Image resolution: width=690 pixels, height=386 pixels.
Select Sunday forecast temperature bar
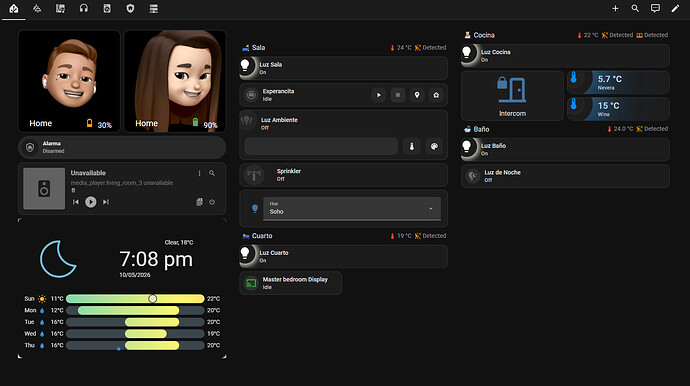(x=135, y=299)
